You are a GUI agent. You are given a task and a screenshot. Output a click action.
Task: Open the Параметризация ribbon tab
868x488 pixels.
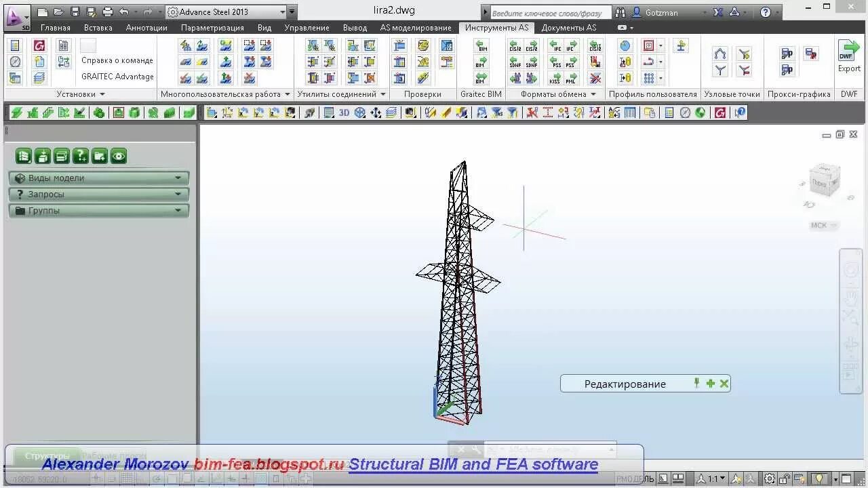pyautogui.click(x=212, y=28)
